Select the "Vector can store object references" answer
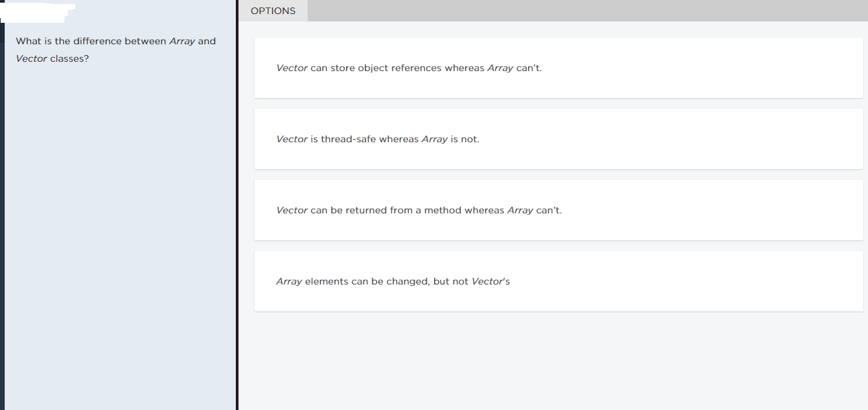Image resolution: width=868 pixels, height=410 pixels. tap(558, 68)
